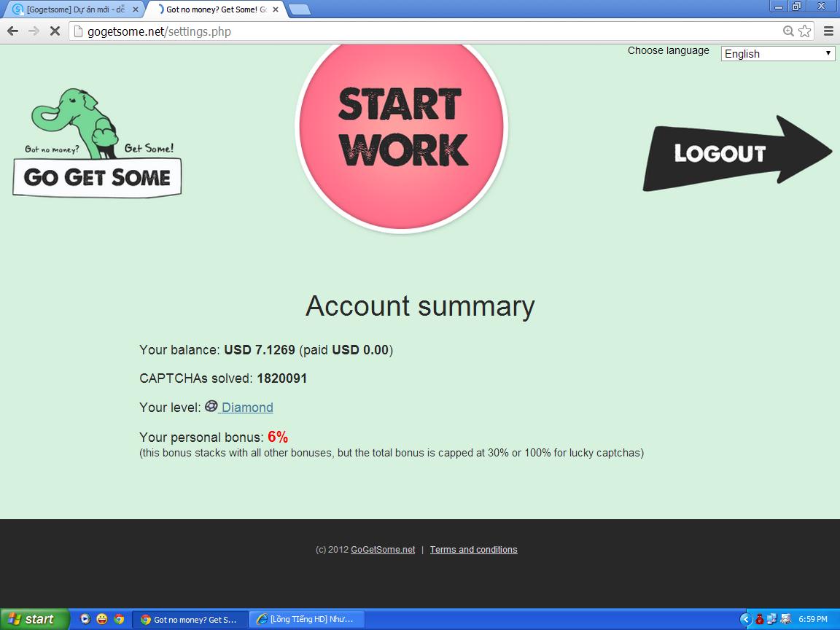Click the browser back arrow
The width and height of the screenshot is (840, 630).
pos(13,31)
